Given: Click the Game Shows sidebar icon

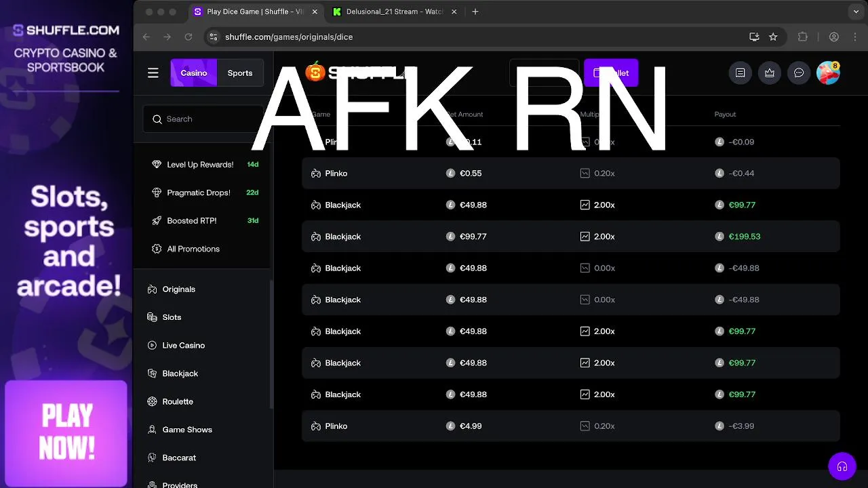Looking at the screenshot, I should click(x=153, y=430).
